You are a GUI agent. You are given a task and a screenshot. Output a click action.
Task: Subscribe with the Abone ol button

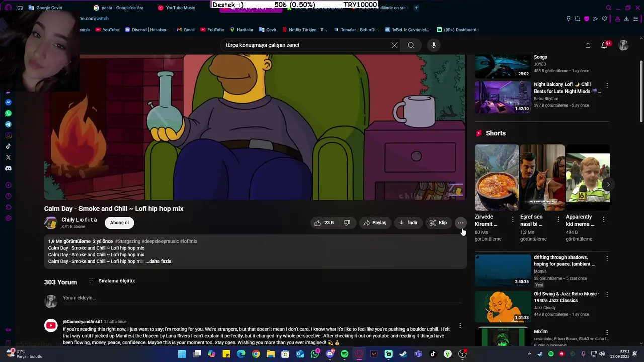coord(119,223)
